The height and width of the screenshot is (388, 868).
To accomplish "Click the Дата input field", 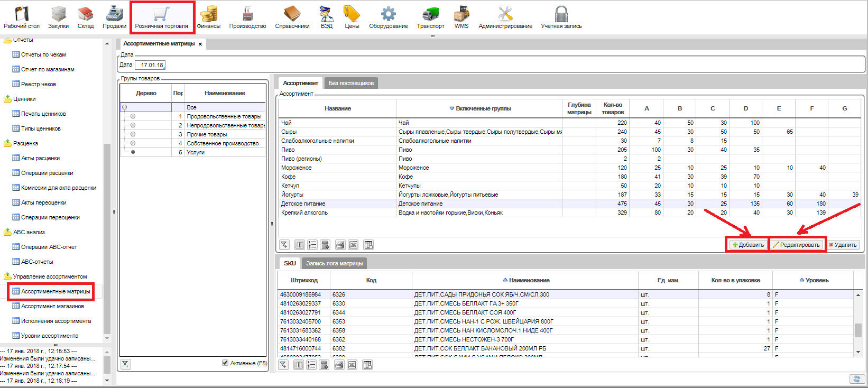I will [151, 65].
